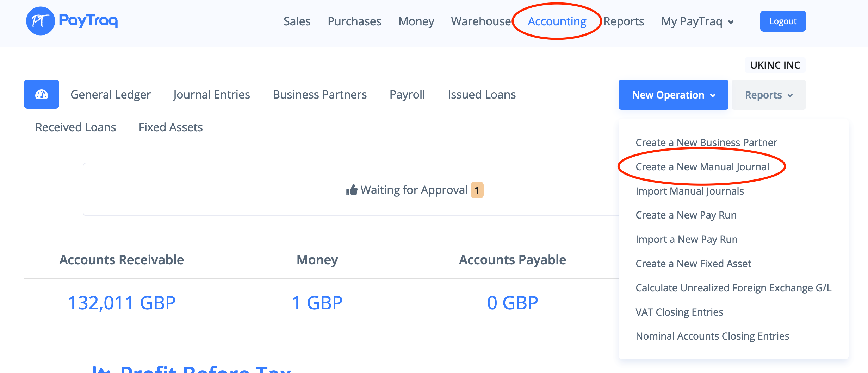
Task: Open the Journal Entries tab
Action: (x=211, y=95)
